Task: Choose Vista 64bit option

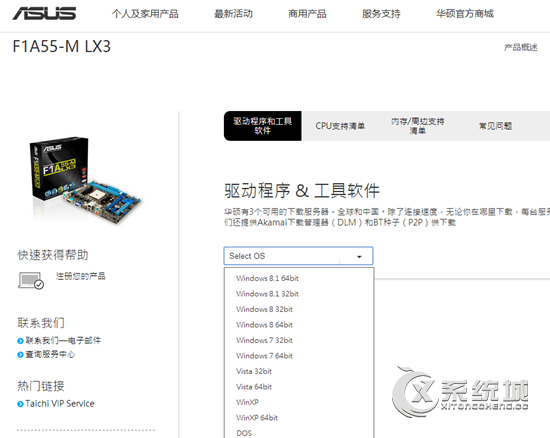Action: (x=254, y=387)
